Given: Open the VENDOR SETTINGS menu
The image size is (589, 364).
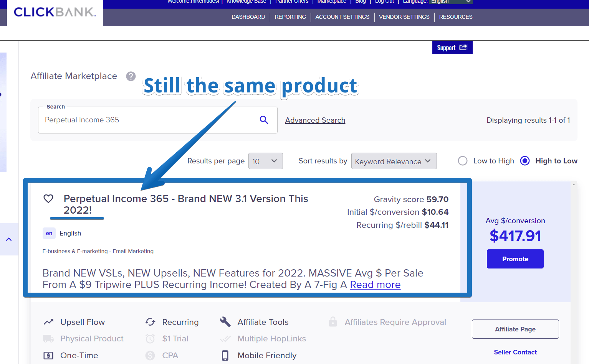Looking at the screenshot, I should pos(404,17).
